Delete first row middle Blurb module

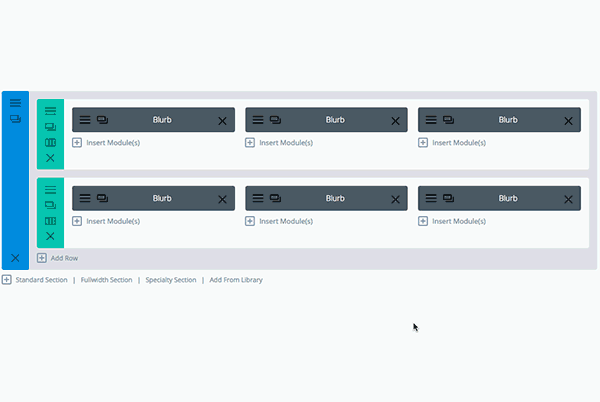(395, 121)
